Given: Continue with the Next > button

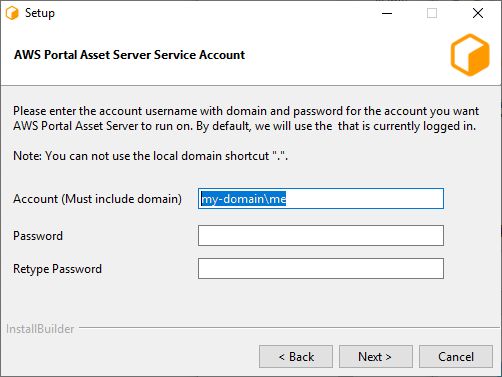Looking at the screenshot, I should pyautogui.click(x=376, y=357).
